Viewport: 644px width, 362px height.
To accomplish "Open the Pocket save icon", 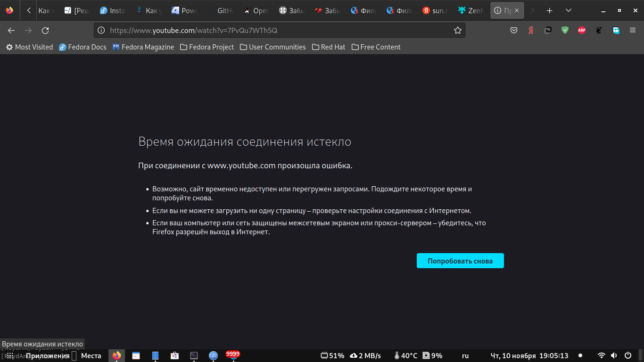I will click(x=514, y=31).
